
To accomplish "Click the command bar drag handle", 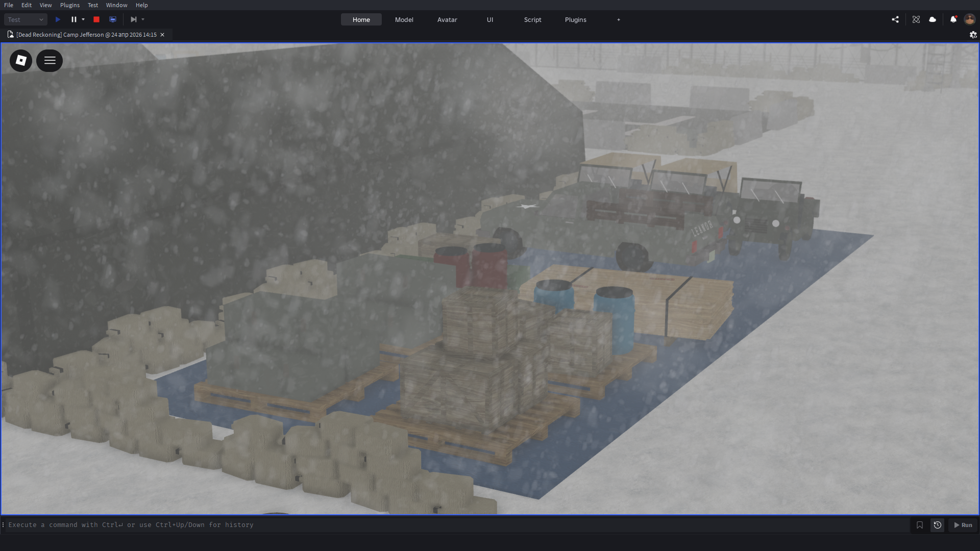I will tap(3, 525).
